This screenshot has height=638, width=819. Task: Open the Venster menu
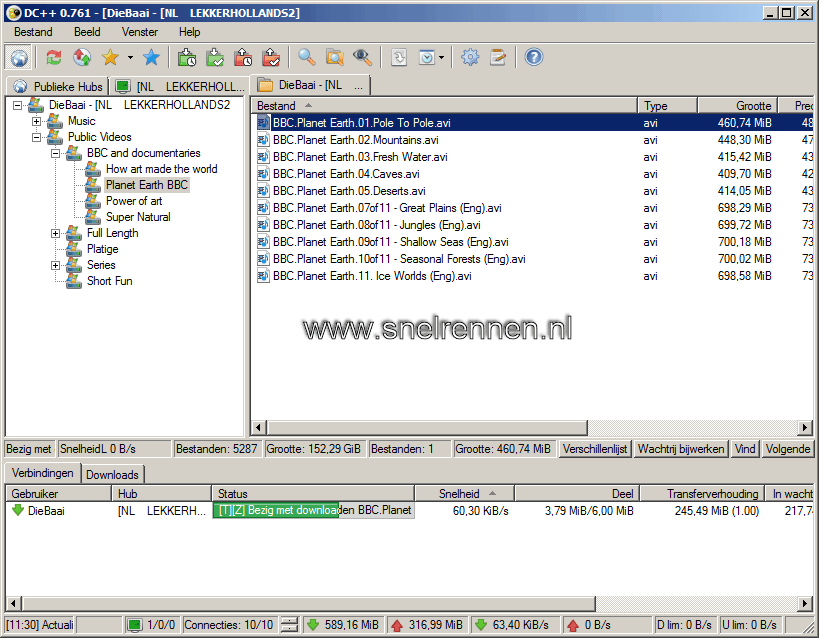(x=139, y=32)
